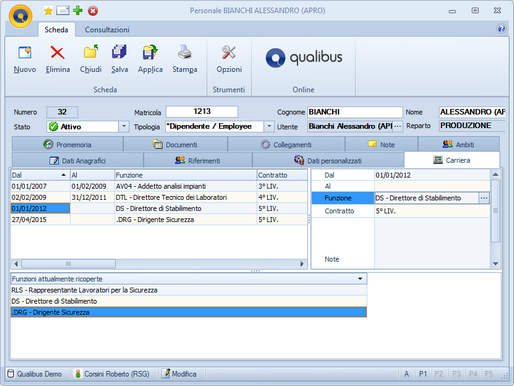Click yellow star favorite icon in title bar

[x=48, y=11]
